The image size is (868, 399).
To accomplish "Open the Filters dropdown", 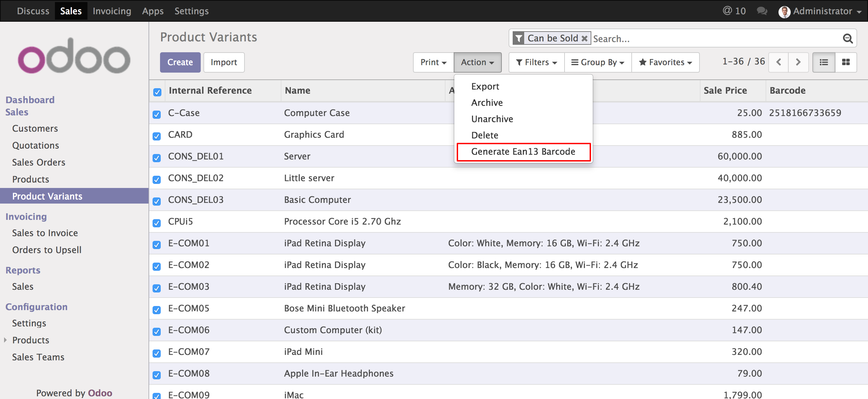I will click(536, 62).
